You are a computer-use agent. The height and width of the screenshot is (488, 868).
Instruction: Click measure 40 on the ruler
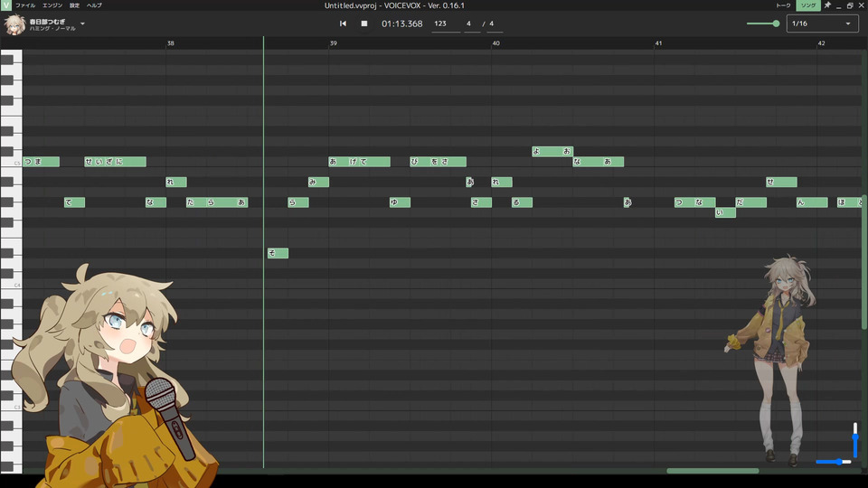click(x=496, y=43)
